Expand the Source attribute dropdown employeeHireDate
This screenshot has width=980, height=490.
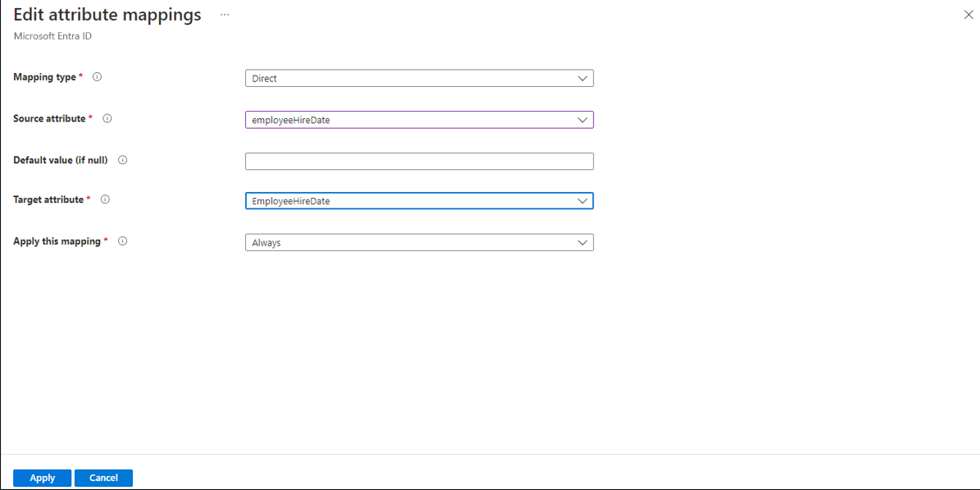point(419,120)
